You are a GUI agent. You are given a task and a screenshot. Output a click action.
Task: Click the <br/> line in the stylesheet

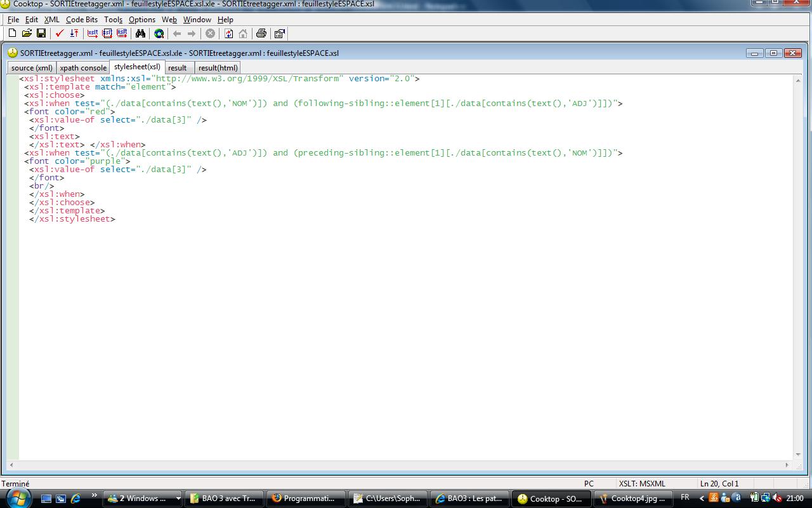click(x=42, y=186)
